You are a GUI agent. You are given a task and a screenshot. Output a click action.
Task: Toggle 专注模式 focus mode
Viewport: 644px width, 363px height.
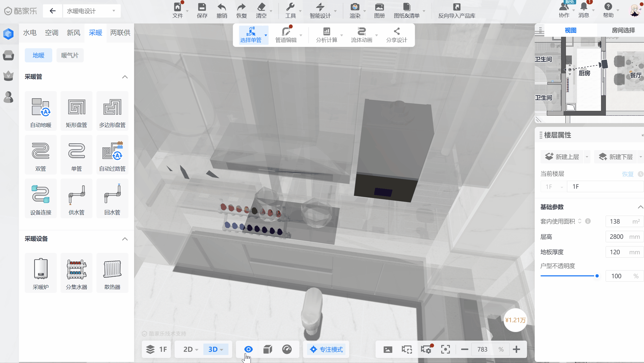(327, 349)
